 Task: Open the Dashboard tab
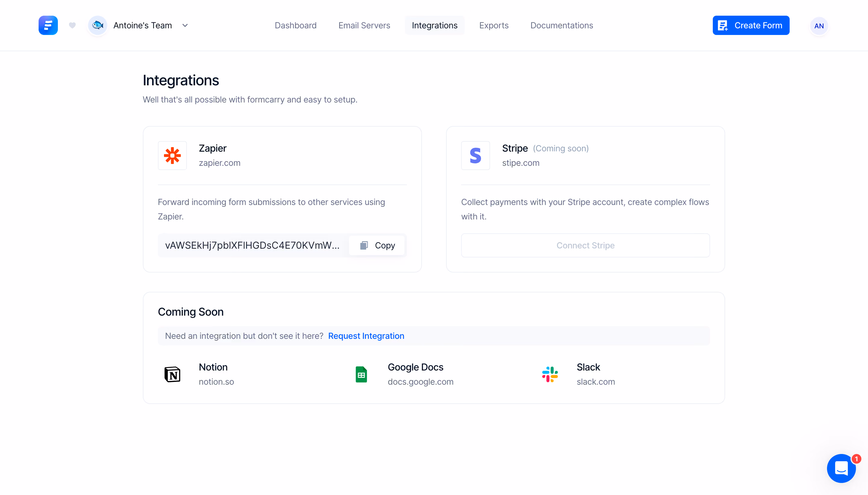[x=295, y=26]
